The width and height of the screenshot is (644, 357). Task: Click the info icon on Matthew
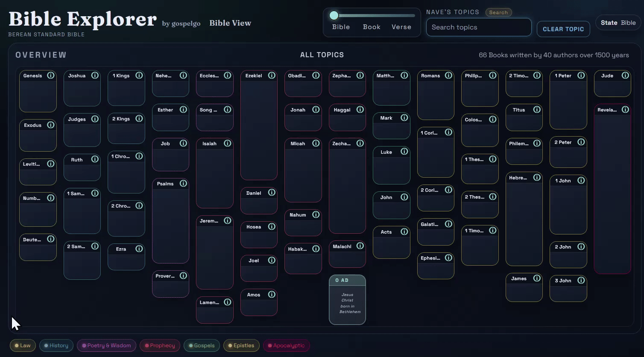tap(404, 75)
